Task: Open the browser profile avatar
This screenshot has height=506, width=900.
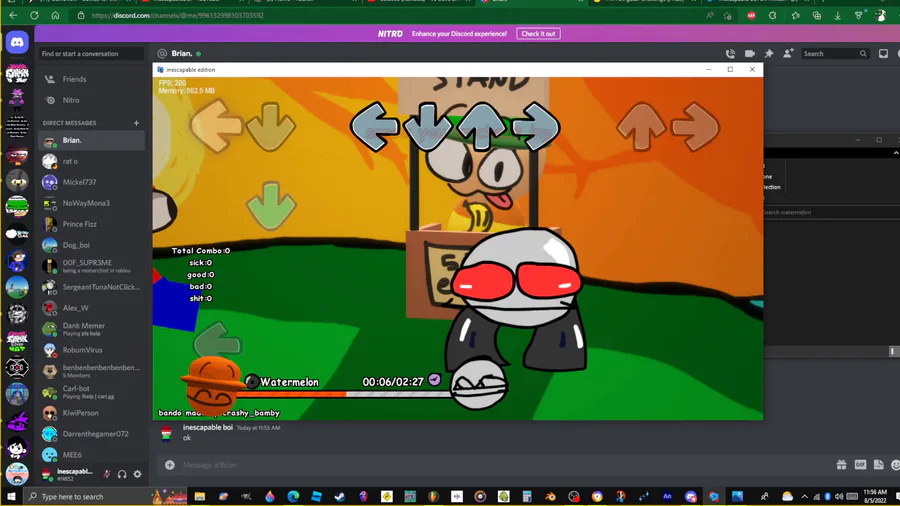Action: pyautogui.click(x=881, y=15)
